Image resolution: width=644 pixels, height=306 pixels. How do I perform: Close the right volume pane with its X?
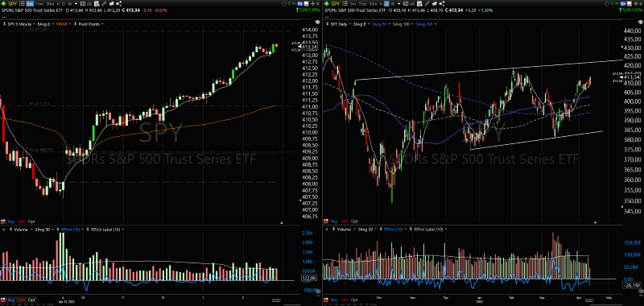(327, 229)
